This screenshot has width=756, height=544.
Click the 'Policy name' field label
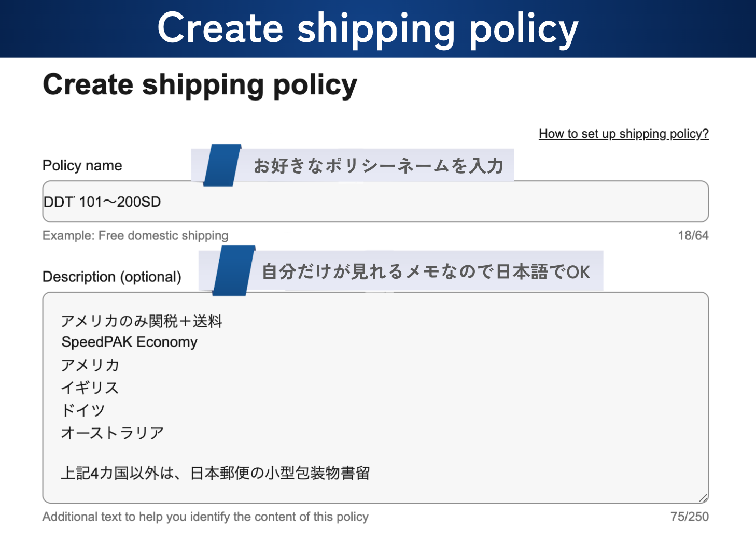[x=82, y=166]
